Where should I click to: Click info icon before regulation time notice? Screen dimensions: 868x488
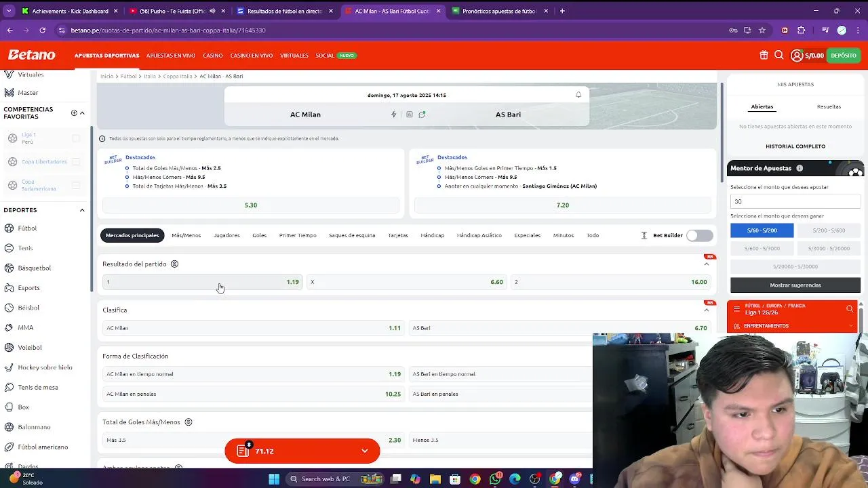[x=102, y=138]
